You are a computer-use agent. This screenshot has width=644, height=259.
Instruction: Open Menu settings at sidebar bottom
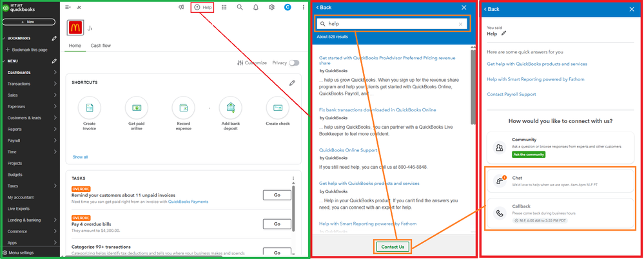(x=19, y=253)
